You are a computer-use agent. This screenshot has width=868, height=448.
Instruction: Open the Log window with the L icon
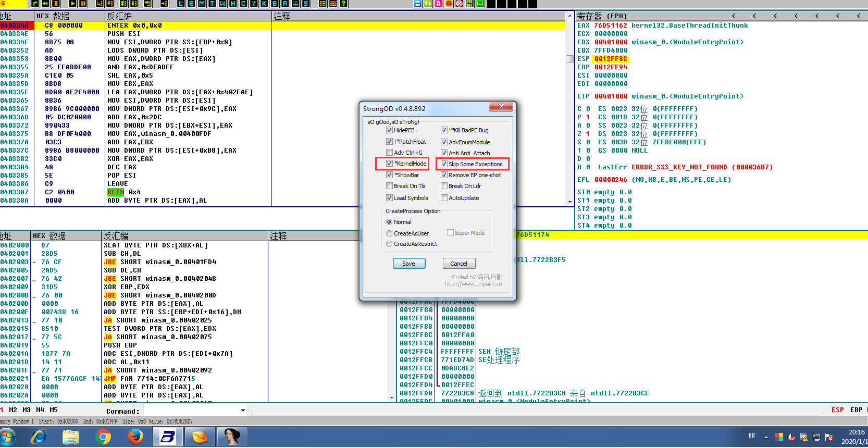click(x=181, y=4)
